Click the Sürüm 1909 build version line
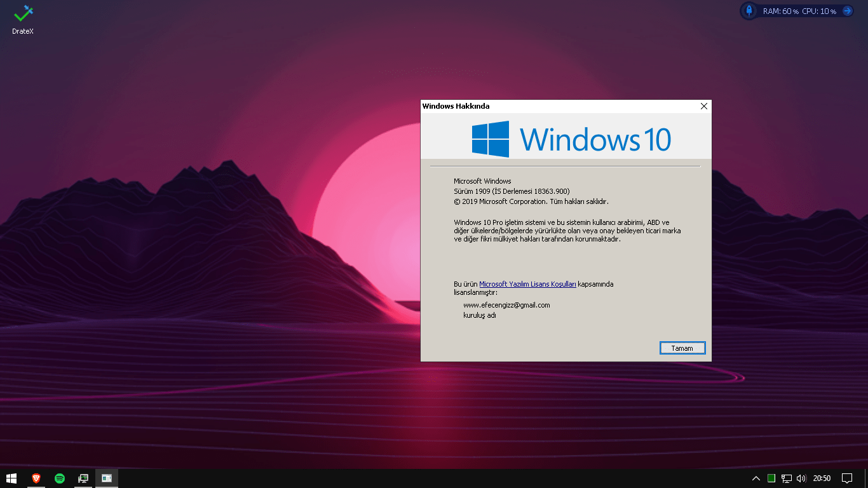The width and height of the screenshot is (868, 488). (x=512, y=191)
